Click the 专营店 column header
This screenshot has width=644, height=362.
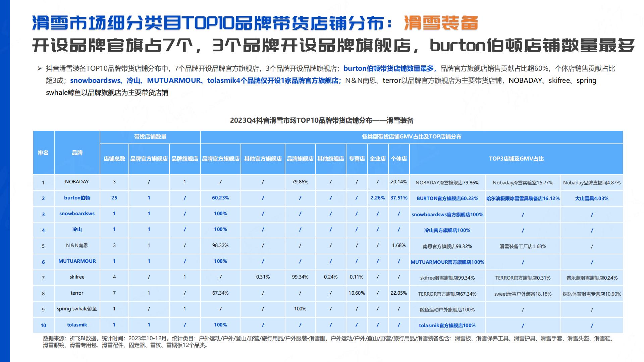pos(357,159)
